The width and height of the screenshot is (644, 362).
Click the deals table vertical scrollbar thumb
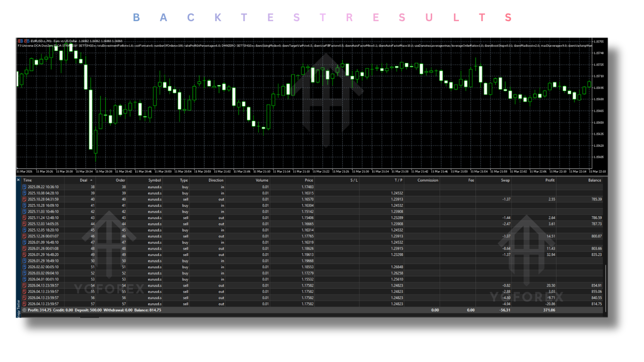tap(605, 289)
